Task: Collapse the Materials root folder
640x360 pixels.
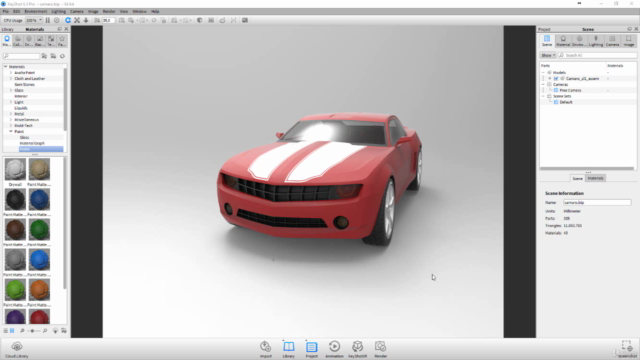Action: [6, 67]
